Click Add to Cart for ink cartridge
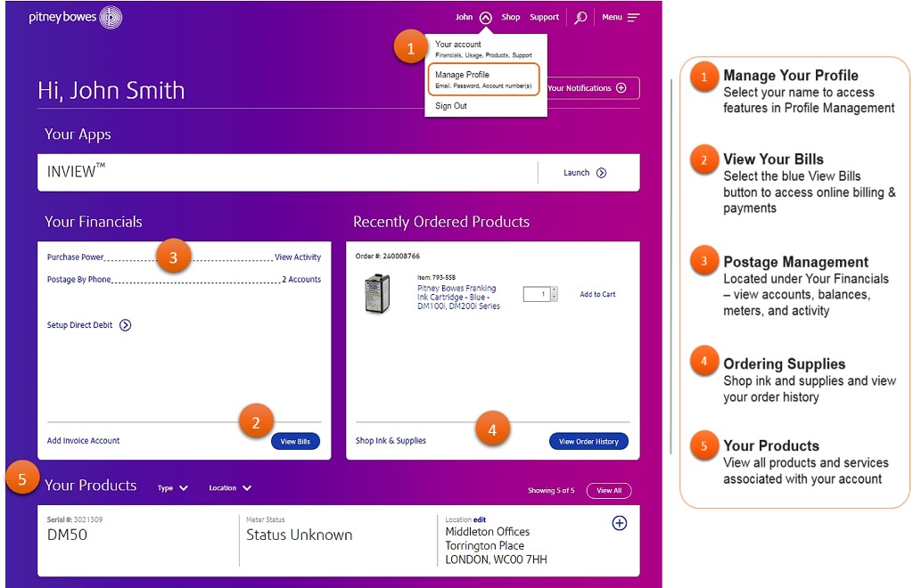This screenshot has height=588, width=913. click(x=597, y=294)
